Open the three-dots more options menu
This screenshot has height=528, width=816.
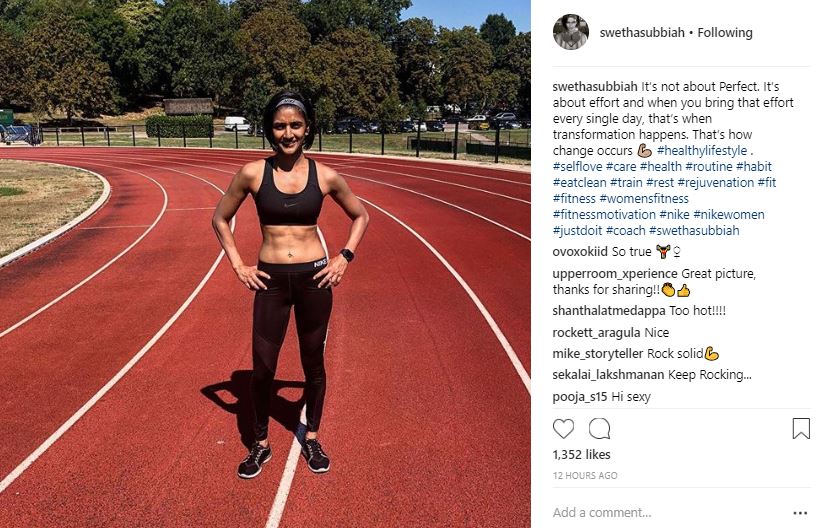[x=800, y=513]
